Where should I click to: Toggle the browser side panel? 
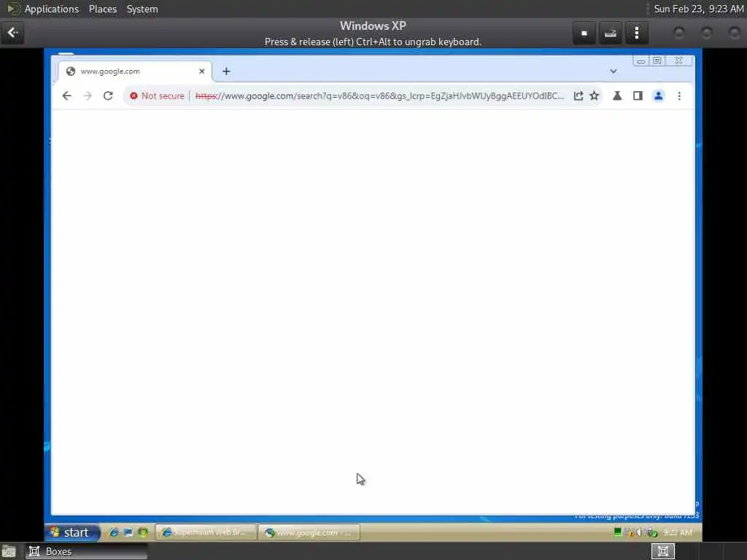[638, 96]
